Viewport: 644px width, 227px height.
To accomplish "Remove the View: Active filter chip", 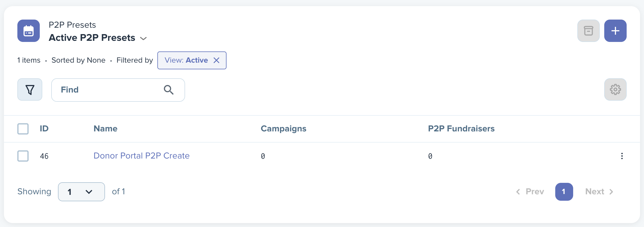I will pyautogui.click(x=216, y=60).
